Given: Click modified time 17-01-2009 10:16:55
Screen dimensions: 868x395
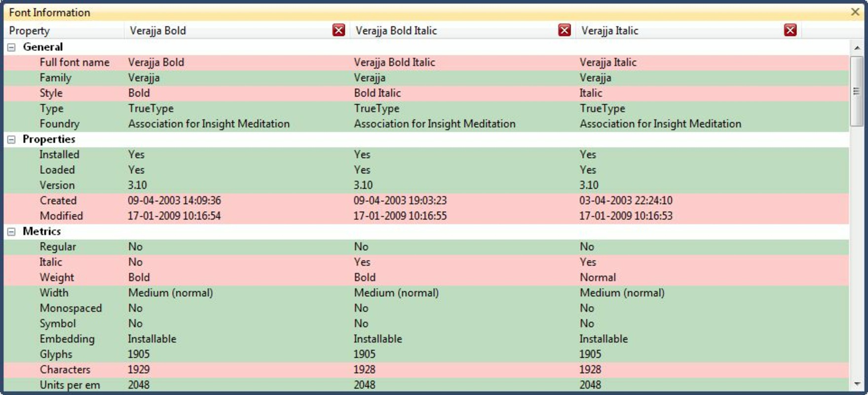Looking at the screenshot, I should coord(400,216).
